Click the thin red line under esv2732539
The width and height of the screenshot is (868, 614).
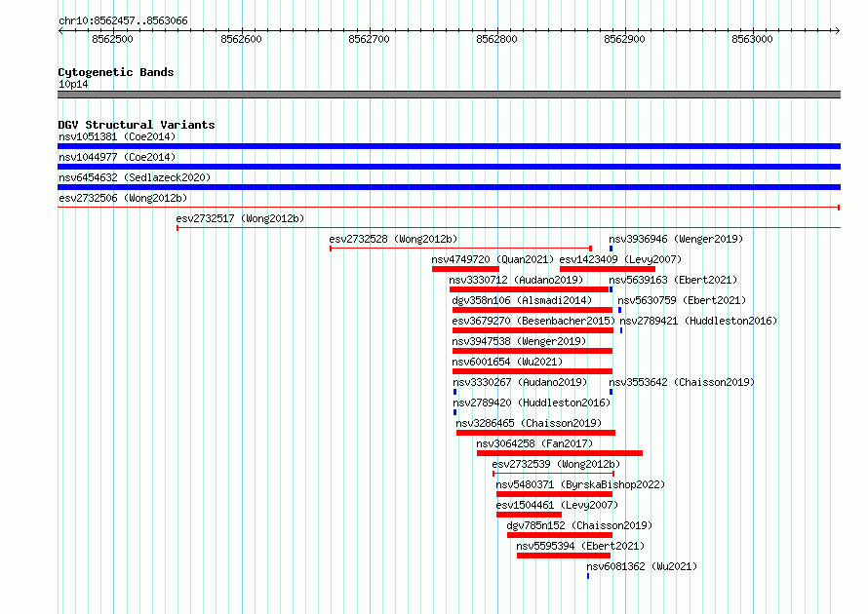point(554,474)
